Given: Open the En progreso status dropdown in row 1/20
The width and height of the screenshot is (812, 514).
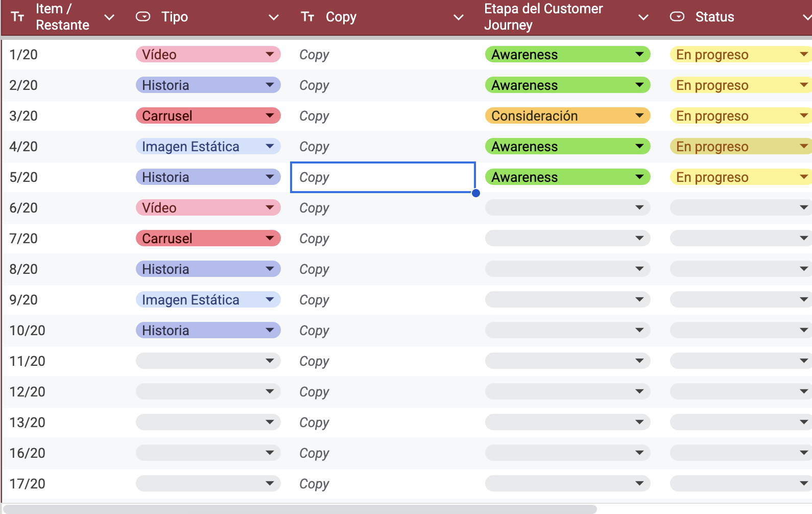Looking at the screenshot, I should coord(741,54).
